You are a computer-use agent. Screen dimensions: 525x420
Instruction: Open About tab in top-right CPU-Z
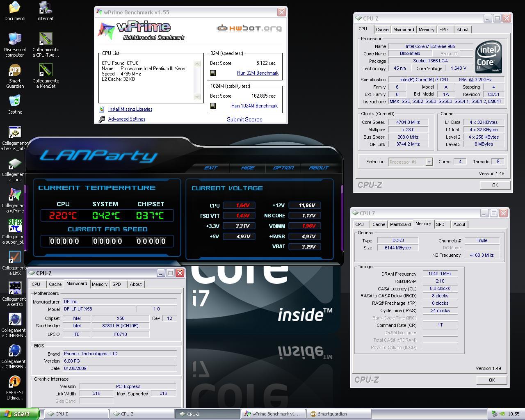click(x=463, y=30)
